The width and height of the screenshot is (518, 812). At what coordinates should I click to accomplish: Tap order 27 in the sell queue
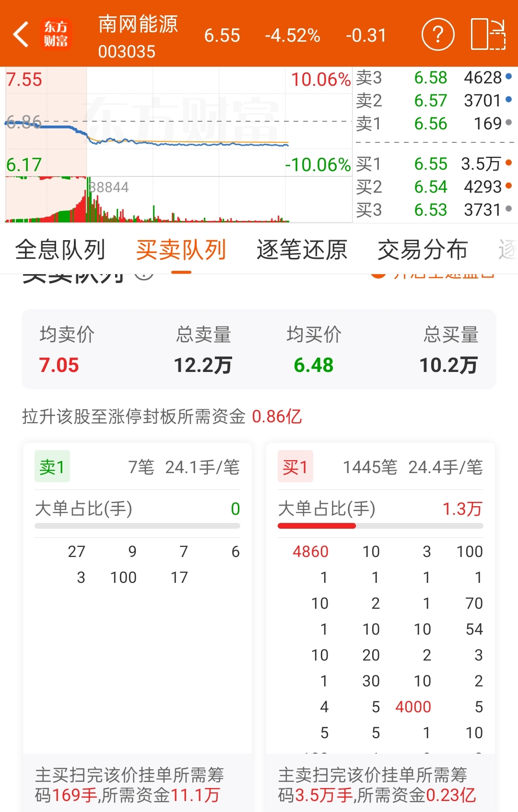click(x=77, y=552)
